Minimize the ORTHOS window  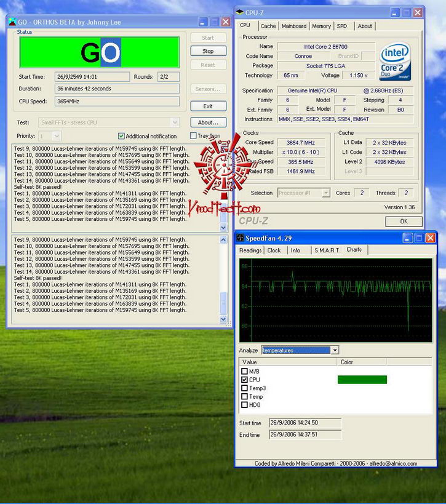click(x=203, y=22)
